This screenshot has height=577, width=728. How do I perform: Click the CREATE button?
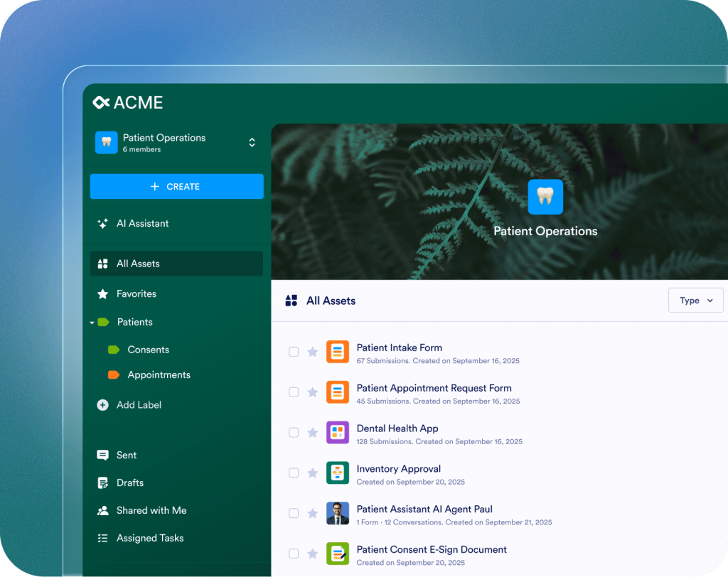(x=176, y=186)
